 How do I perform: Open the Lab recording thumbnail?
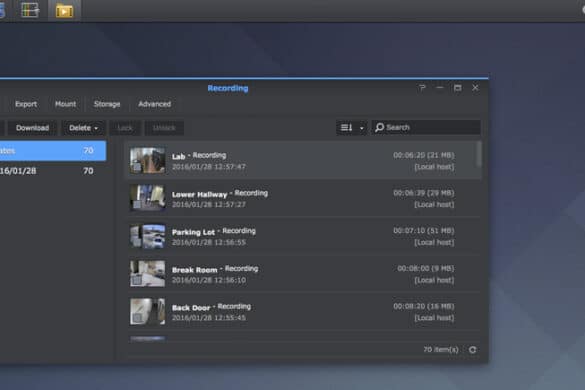(x=147, y=160)
